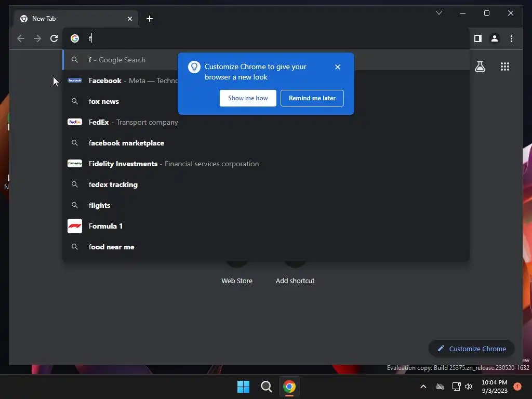Close the New Tab tab

click(x=129, y=19)
